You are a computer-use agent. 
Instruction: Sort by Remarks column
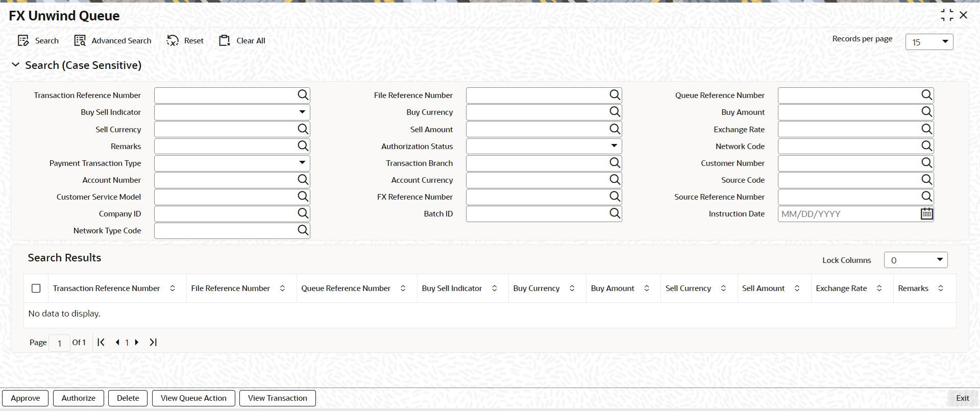[x=941, y=288]
